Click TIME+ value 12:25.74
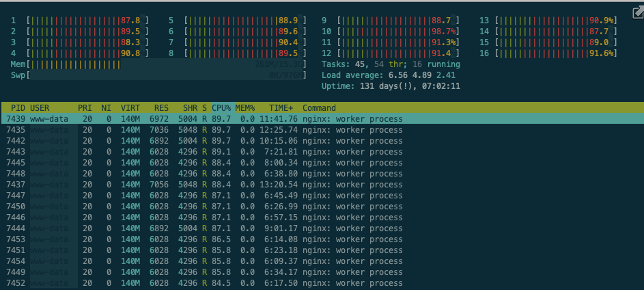Screen dimensions: 644x290 point(279,130)
